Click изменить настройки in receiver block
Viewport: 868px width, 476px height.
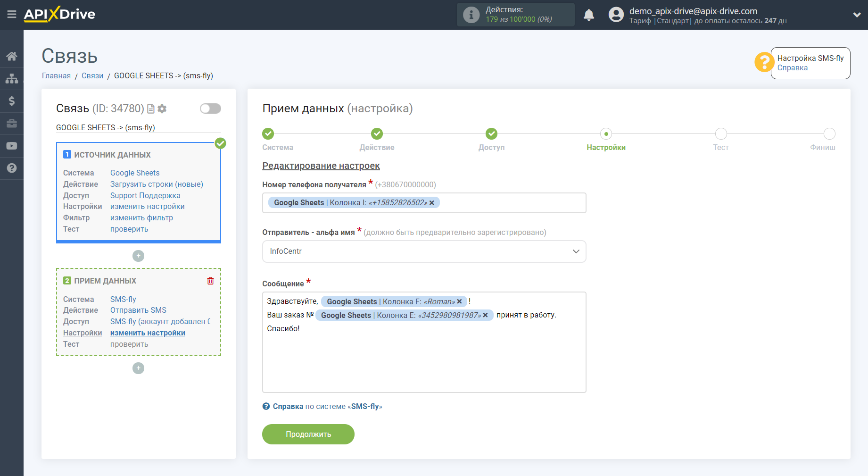click(x=148, y=333)
